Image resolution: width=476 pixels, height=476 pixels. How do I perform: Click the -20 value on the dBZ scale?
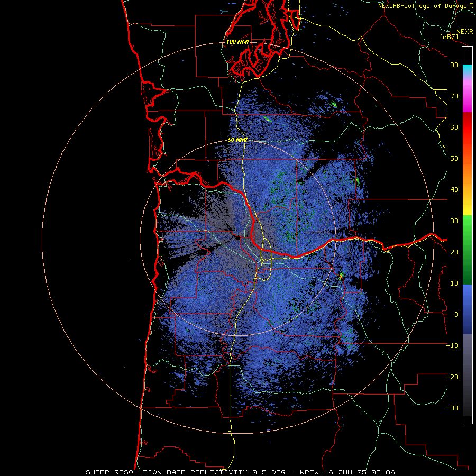452,377
